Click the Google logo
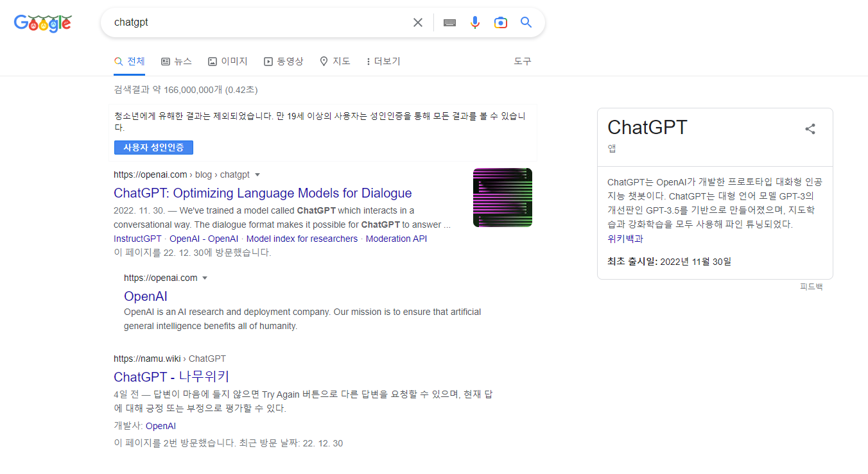Image resolution: width=868 pixels, height=474 pixels. tap(42, 23)
